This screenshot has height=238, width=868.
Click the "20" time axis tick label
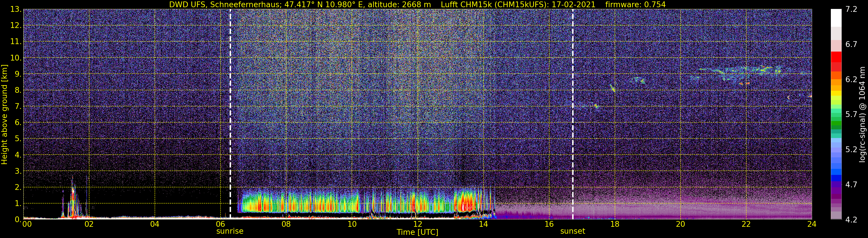680,224
